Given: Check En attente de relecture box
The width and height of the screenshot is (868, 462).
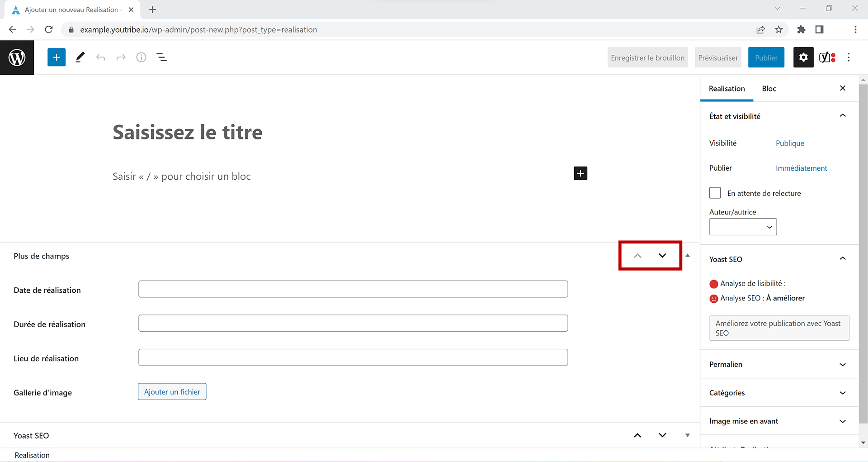Looking at the screenshot, I should point(715,193).
